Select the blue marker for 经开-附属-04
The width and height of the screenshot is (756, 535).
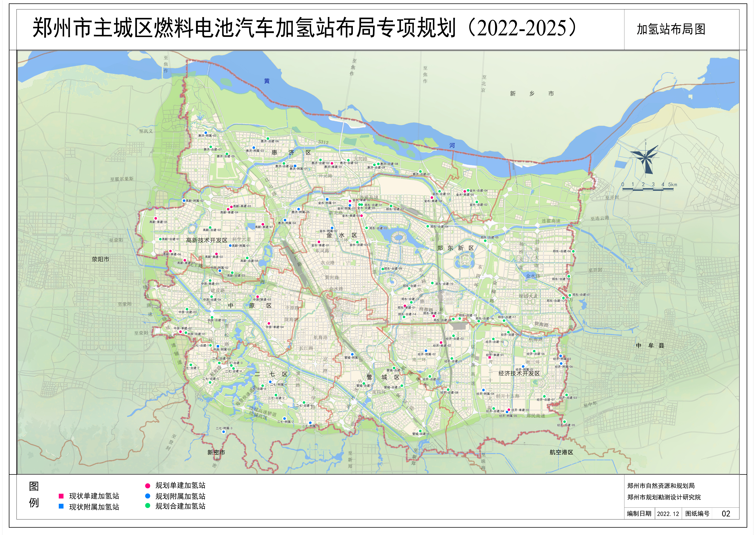click(483, 390)
